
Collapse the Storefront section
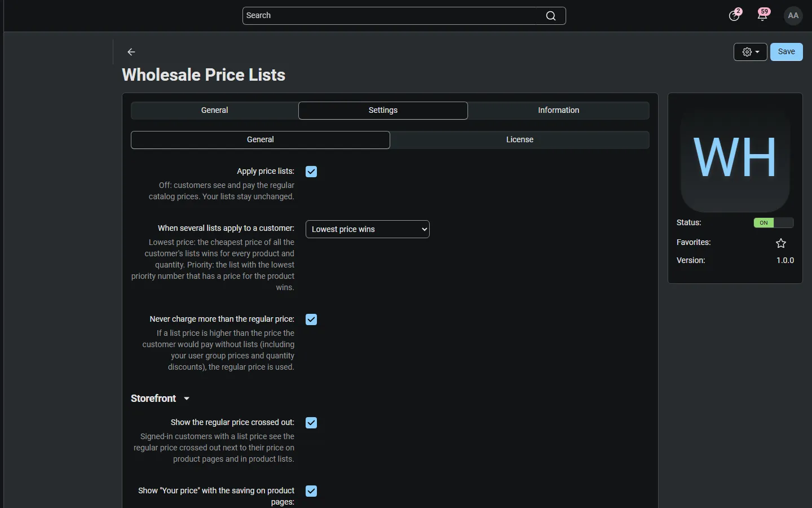pos(160,398)
